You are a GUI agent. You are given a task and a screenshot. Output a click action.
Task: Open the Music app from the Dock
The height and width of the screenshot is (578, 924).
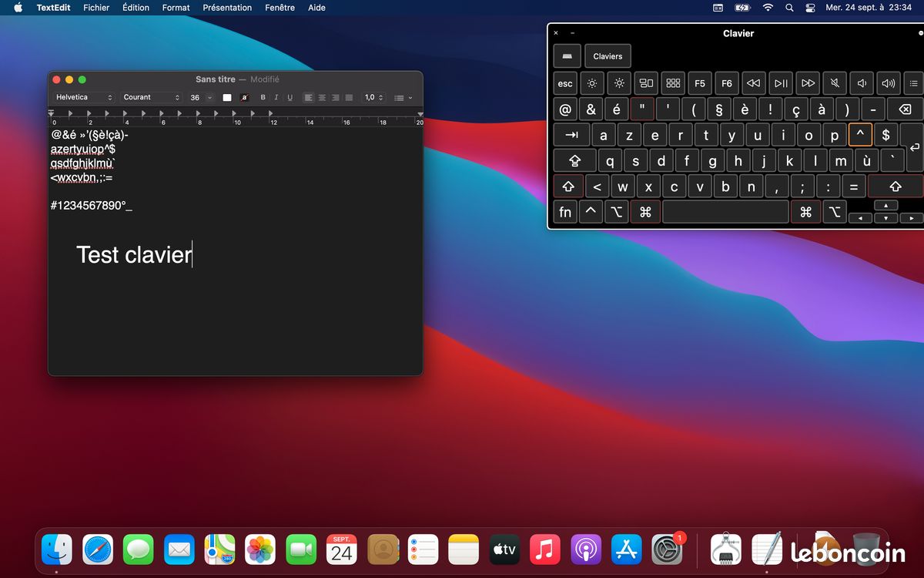tap(545, 549)
